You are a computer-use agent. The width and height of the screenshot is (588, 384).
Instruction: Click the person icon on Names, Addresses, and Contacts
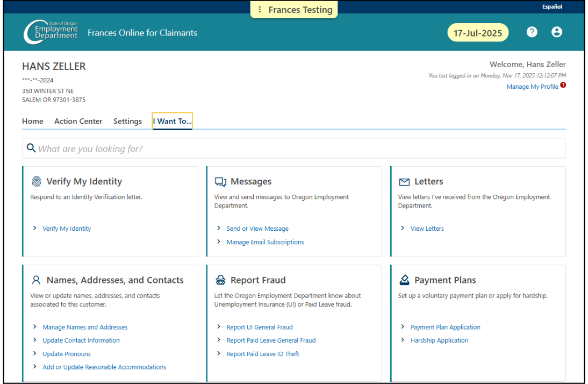click(37, 280)
